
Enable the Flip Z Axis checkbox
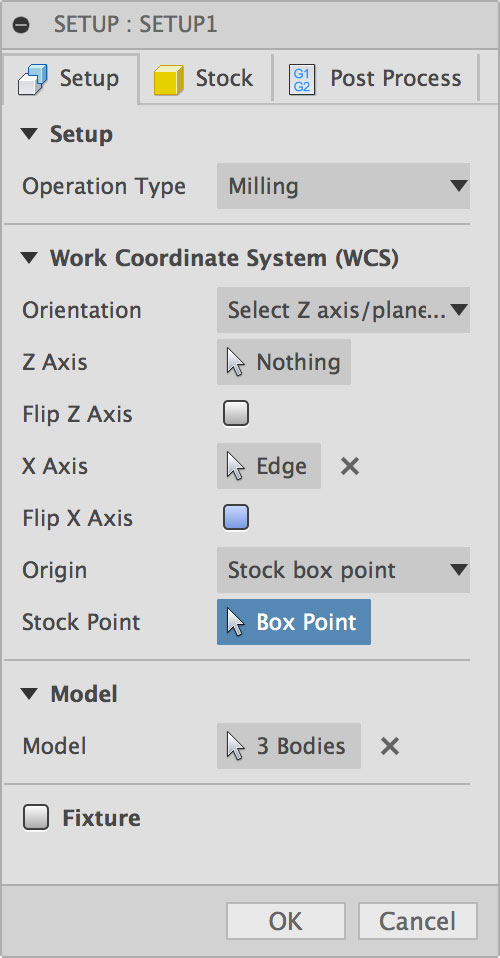pos(236,414)
